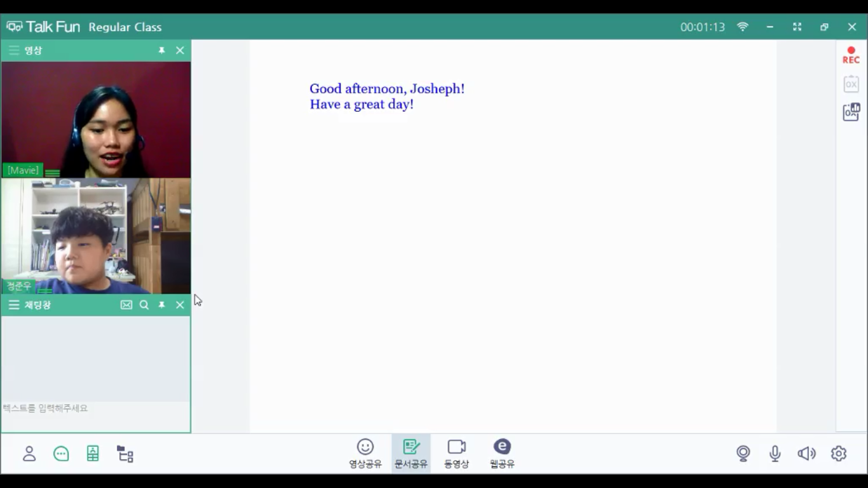The image size is (868, 488).
Task: Open the chat bubble icon
Action: (x=61, y=454)
